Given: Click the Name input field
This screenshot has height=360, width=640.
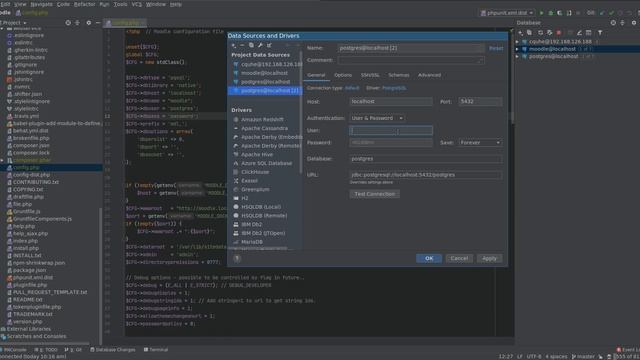Looking at the screenshot, I should (x=411, y=48).
